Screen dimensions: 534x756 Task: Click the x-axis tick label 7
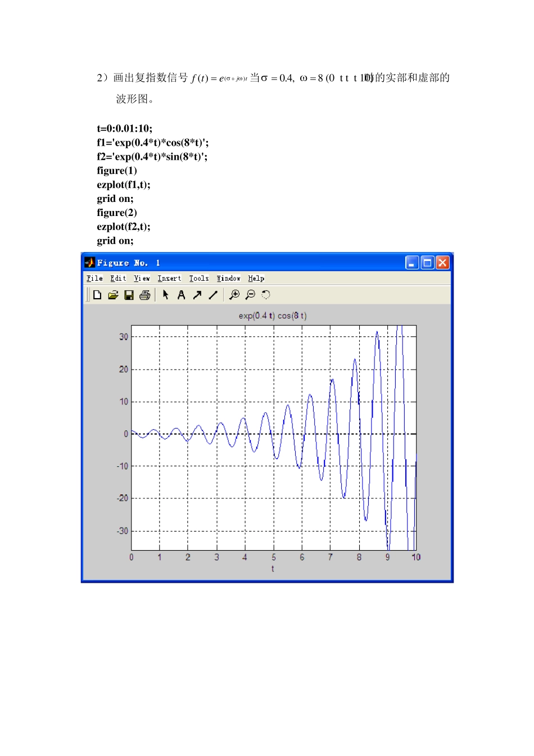tap(331, 557)
